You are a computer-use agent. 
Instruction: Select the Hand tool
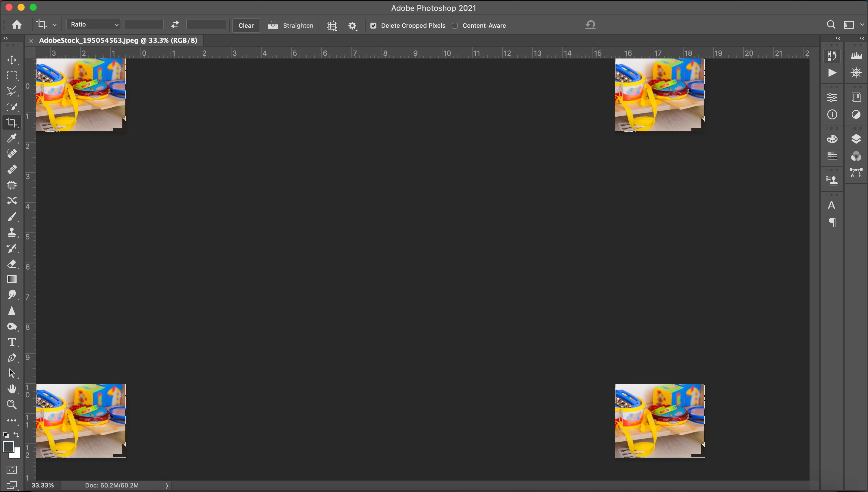pos(12,389)
